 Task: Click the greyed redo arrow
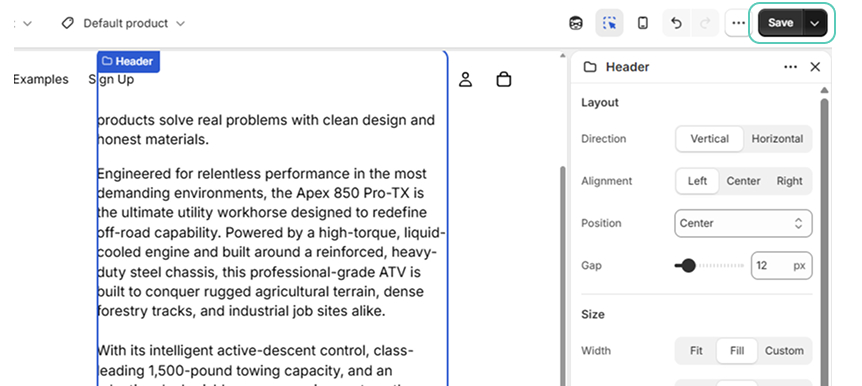point(705,23)
